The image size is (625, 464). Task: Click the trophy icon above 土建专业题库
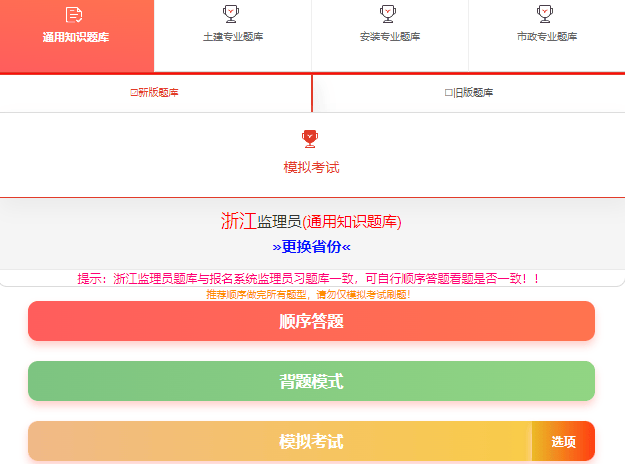pyautogui.click(x=231, y=13)
